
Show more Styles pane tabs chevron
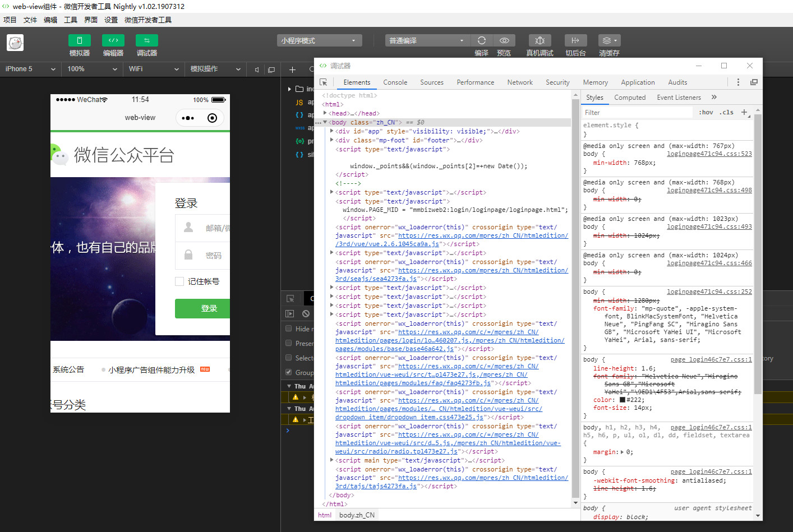714,97
